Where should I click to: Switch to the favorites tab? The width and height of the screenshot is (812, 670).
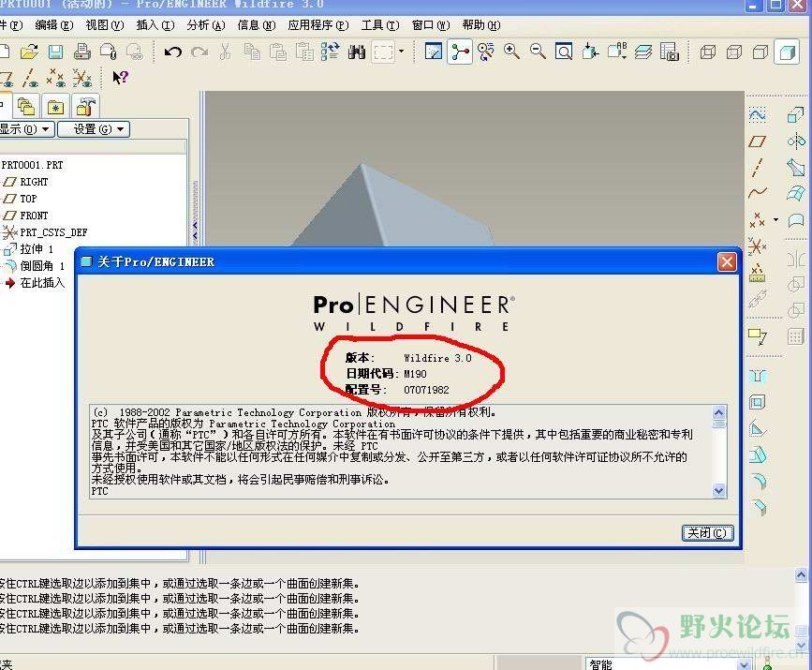click(55, 107)
